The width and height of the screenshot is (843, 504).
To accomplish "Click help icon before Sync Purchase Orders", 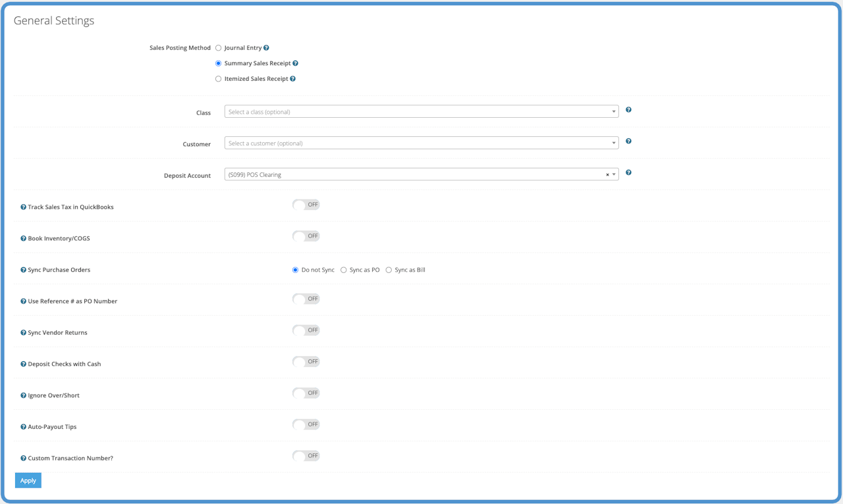I will 23,270.
